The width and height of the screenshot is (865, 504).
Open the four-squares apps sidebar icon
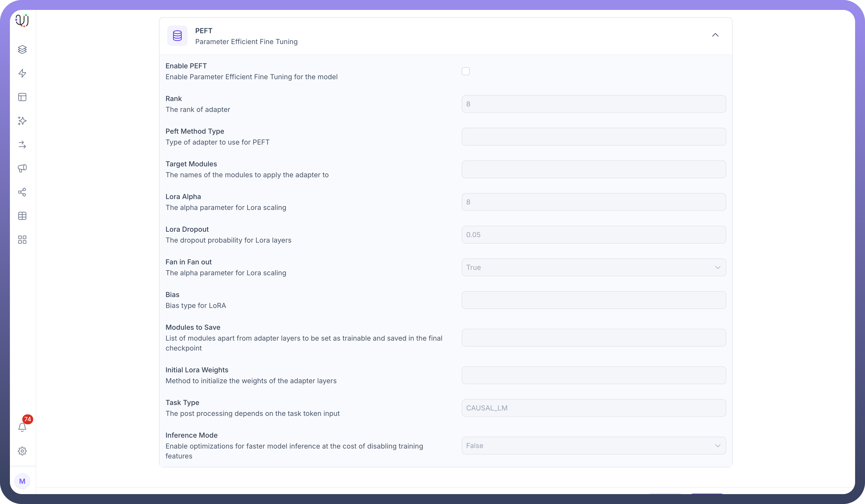click(x=22, y=239)
